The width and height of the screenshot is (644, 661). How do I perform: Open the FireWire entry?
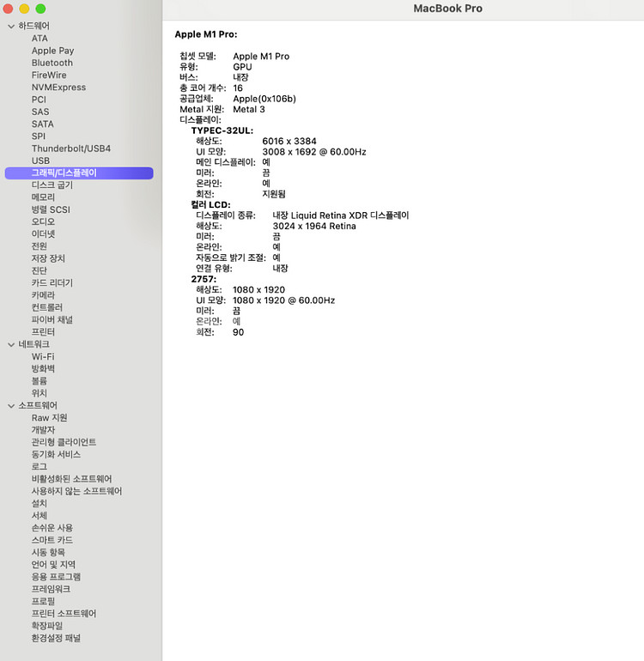point(49,75)
